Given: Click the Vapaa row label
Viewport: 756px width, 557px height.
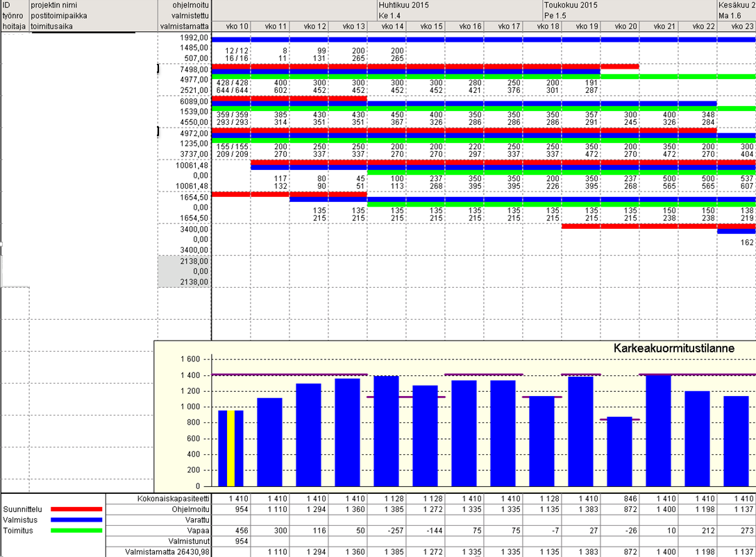Looking at the screenshot, I should tap(199, 531).
